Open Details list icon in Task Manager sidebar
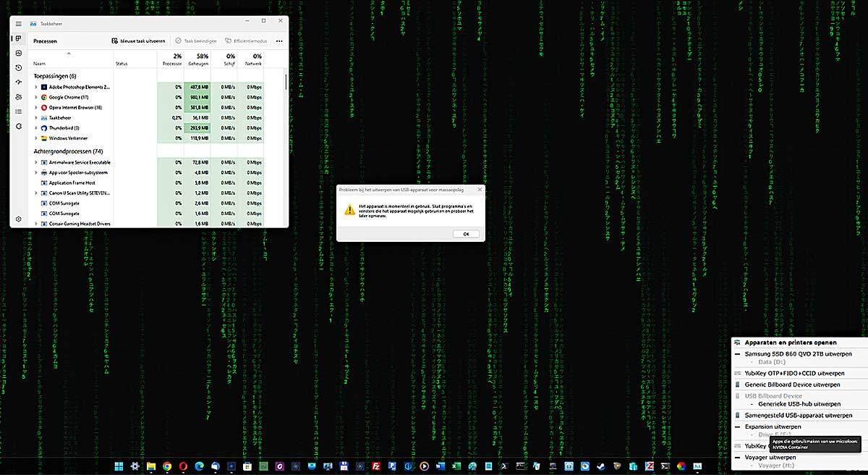This screenshot has height=475, width=868. point(18,112)
